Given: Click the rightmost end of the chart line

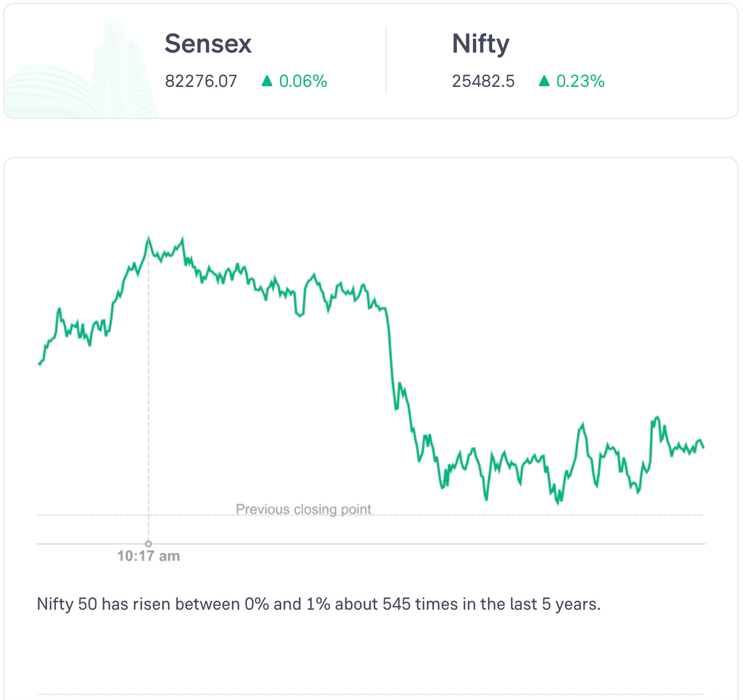Looking at the screenshot, I should coord(703,447).
